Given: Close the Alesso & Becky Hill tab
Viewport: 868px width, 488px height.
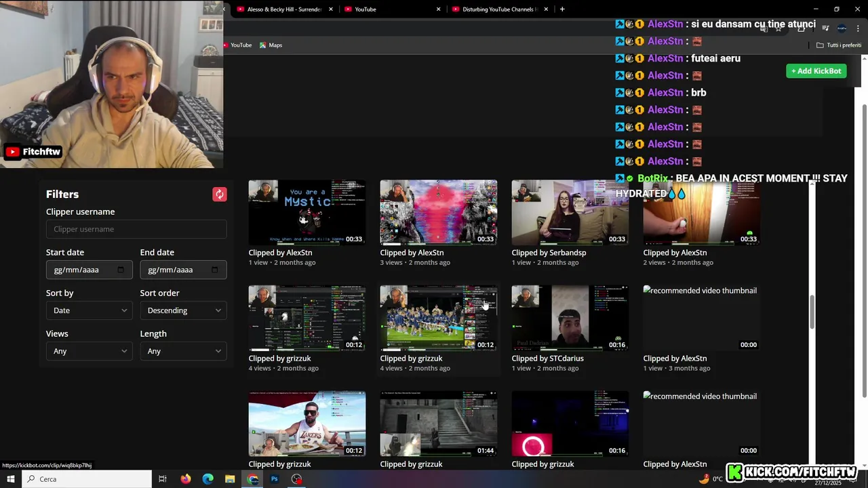Looking at the screenshot, I should click(331, 9).
